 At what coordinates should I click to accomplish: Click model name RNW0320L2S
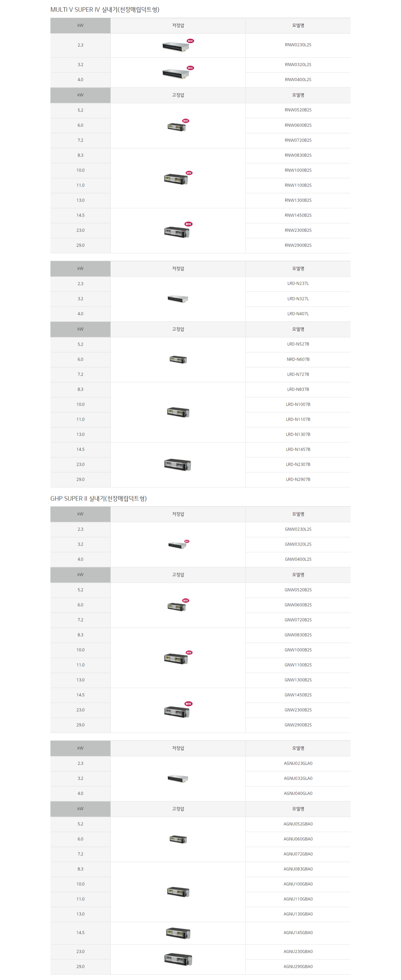point(298,65)
